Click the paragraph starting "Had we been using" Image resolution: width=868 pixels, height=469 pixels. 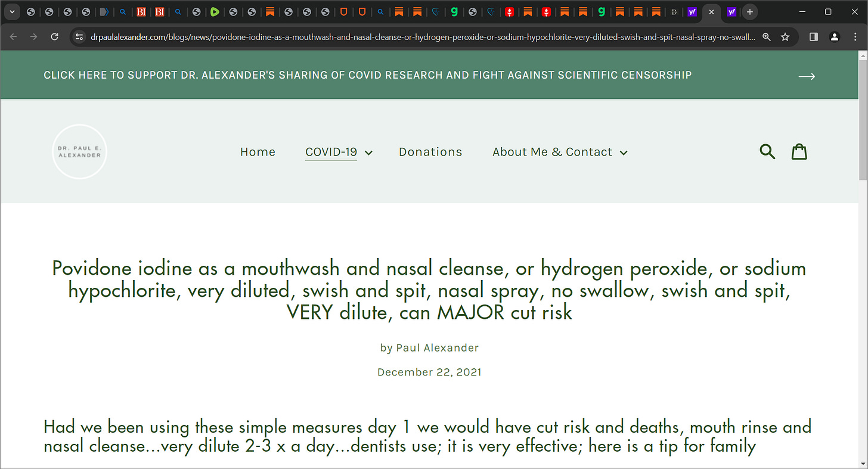coord(427,436)
